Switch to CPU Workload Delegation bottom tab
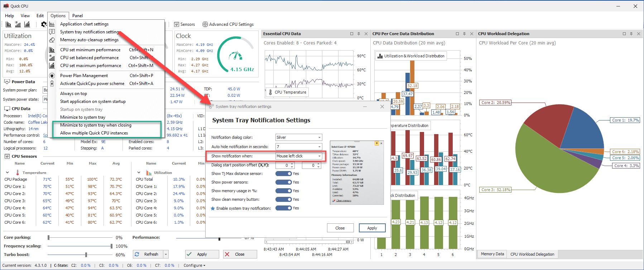This screenshot has width=644, height=270. (532, 254)
